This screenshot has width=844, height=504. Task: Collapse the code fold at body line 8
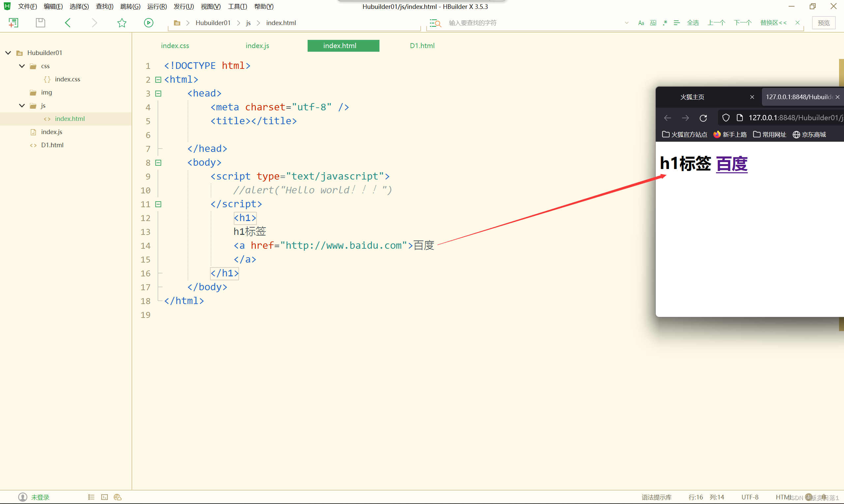coord(158,163)
